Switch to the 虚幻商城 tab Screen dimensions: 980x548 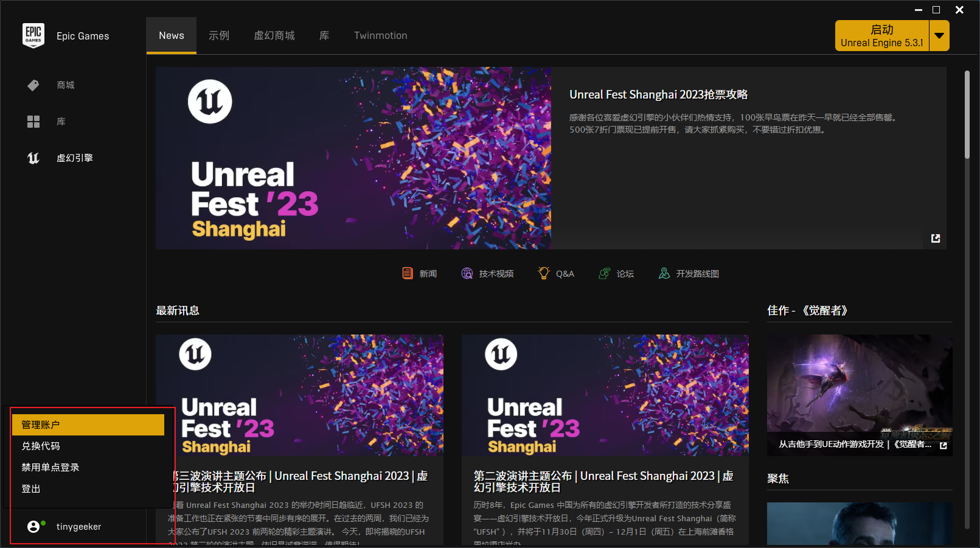(x=274, y=35)
